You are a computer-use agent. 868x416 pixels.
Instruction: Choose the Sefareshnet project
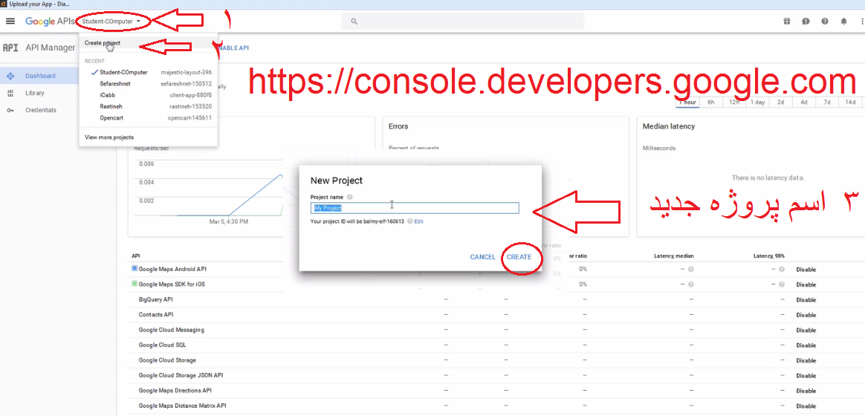click(x=115, y=84)
